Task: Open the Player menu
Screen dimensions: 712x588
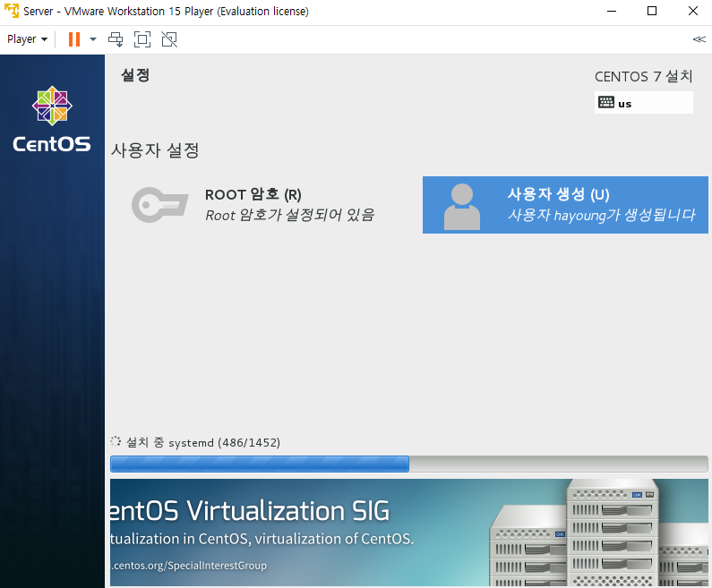Action: point(27,39)
